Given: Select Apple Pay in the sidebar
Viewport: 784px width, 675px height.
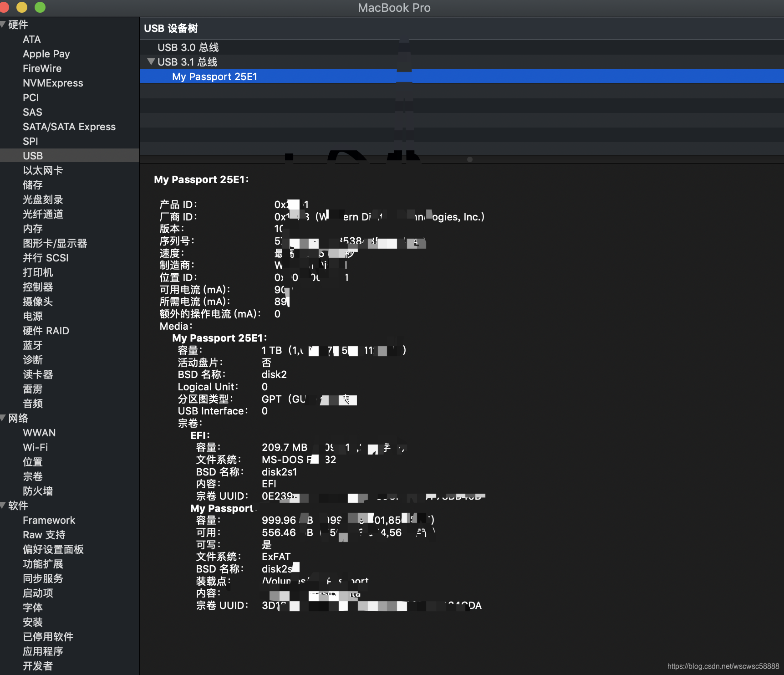Looking at the screenshot, I should click(x=46, y=54).
